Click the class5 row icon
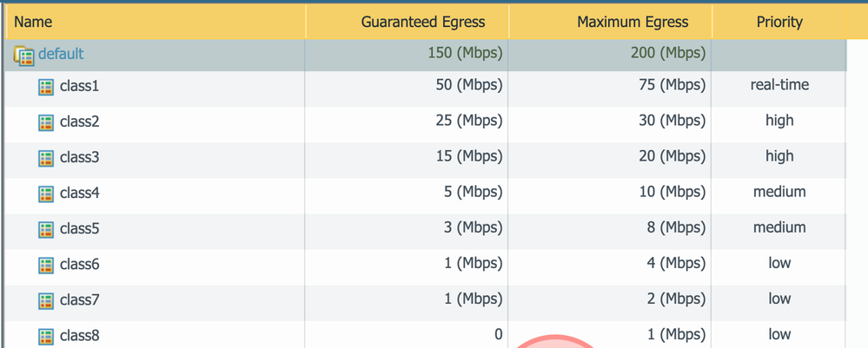This screenshot has width=868, height=348. 46,229
